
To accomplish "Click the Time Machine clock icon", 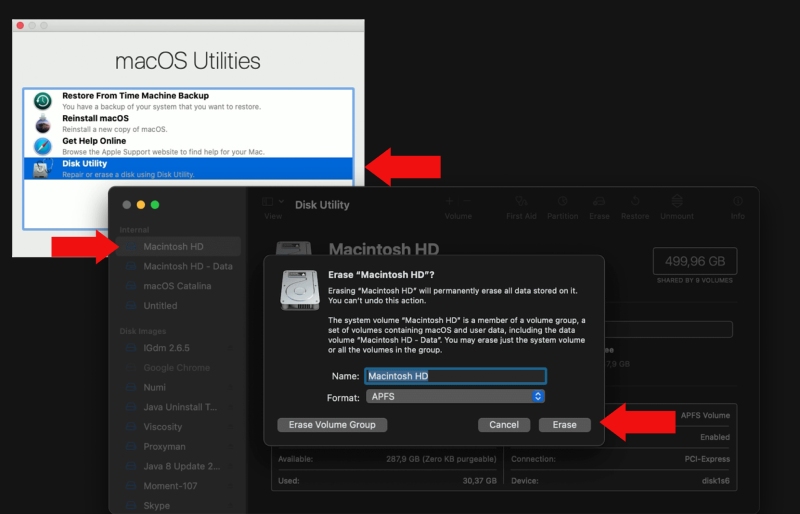I will point(43,101).
